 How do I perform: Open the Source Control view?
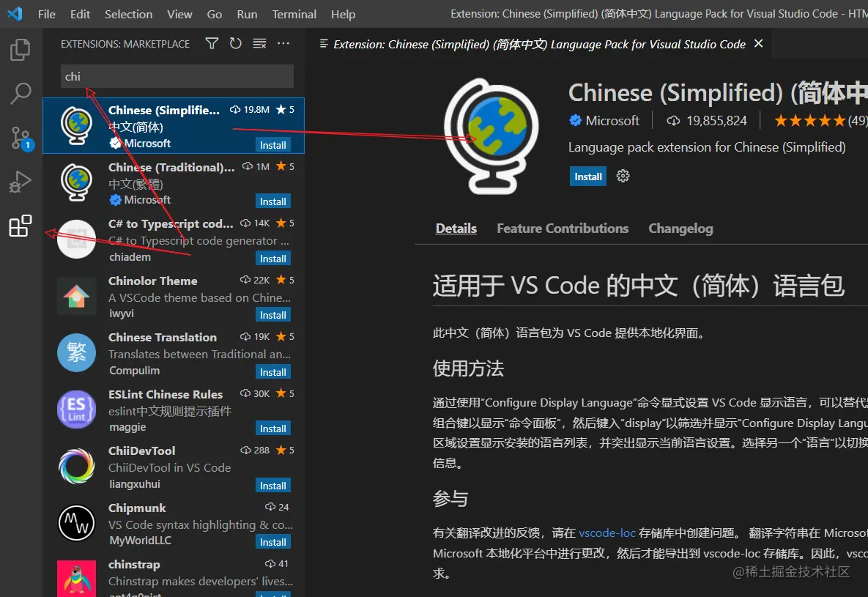click(21, 138)
